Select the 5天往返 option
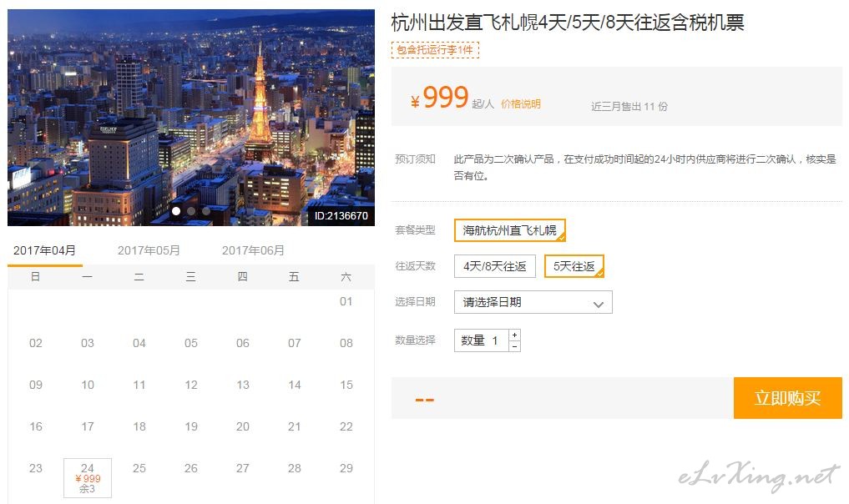 pos(574,266)
